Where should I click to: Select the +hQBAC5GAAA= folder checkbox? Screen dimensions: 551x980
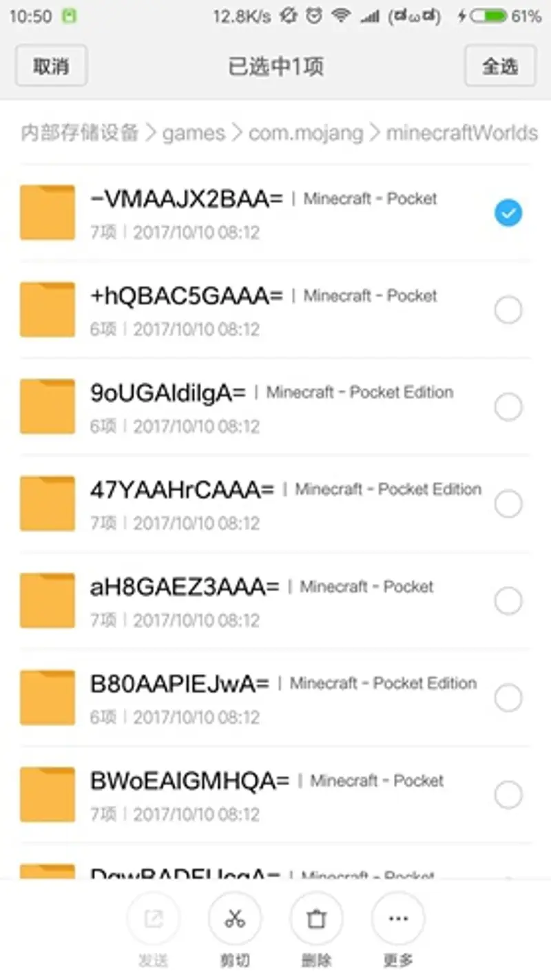point(508,310)
